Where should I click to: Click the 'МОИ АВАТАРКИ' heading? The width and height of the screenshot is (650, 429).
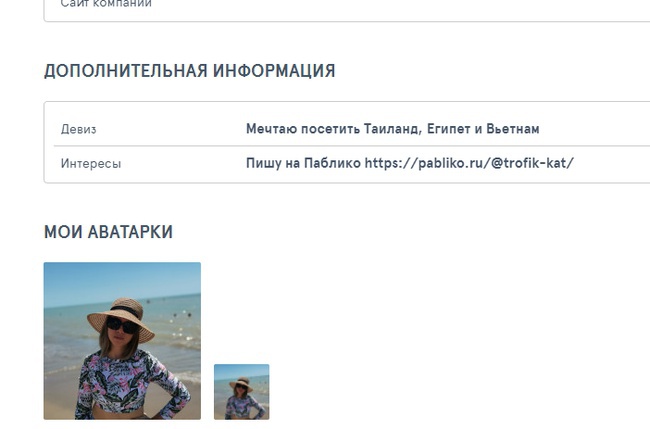point(108,232)
